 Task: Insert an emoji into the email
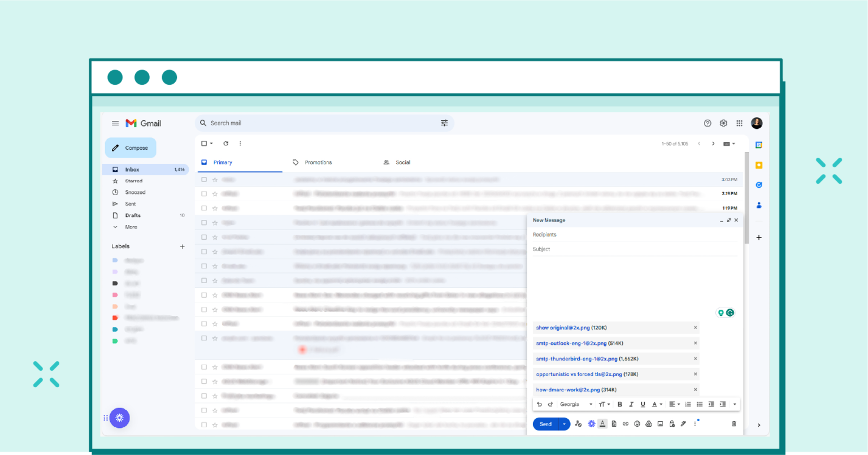tap(637, 423)
